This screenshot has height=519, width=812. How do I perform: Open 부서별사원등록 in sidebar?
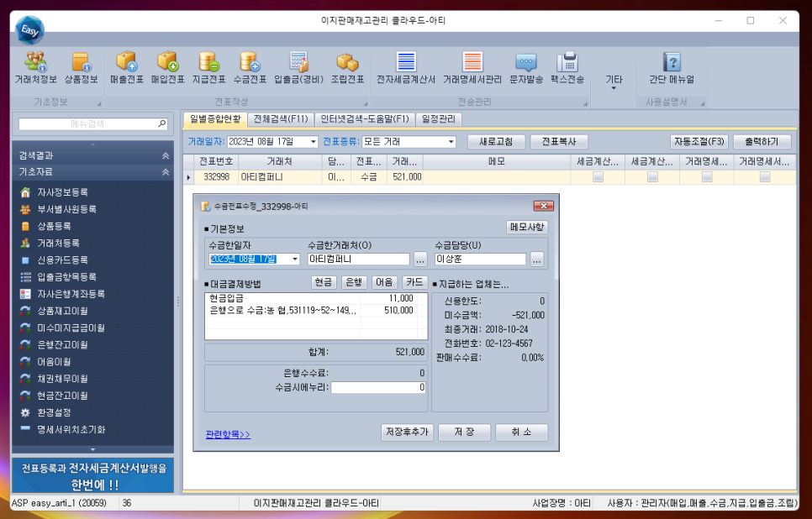point(66,210)
